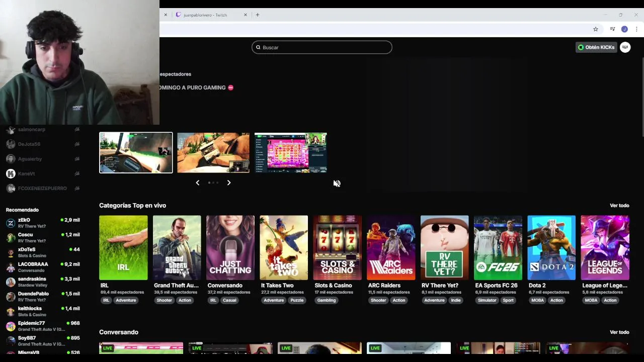Open the It Takes Two category cover
644x362 pixels.
point(284,248)
